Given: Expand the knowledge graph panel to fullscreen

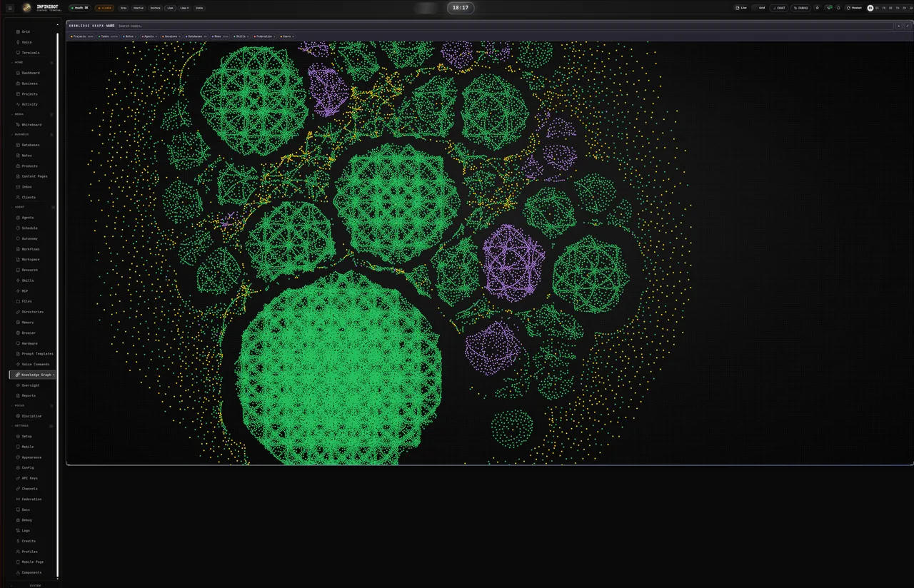Looking at the screenshot, I should pos(908,26).
